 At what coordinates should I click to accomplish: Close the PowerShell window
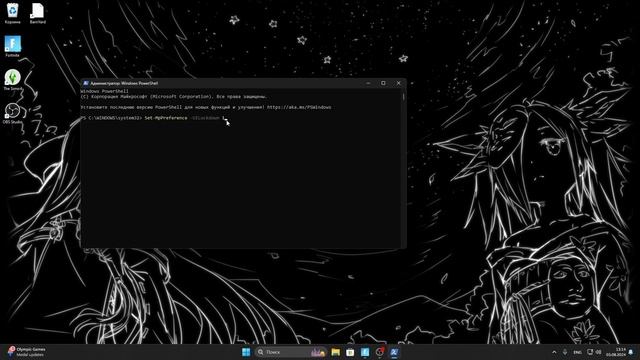coord(399,83)
